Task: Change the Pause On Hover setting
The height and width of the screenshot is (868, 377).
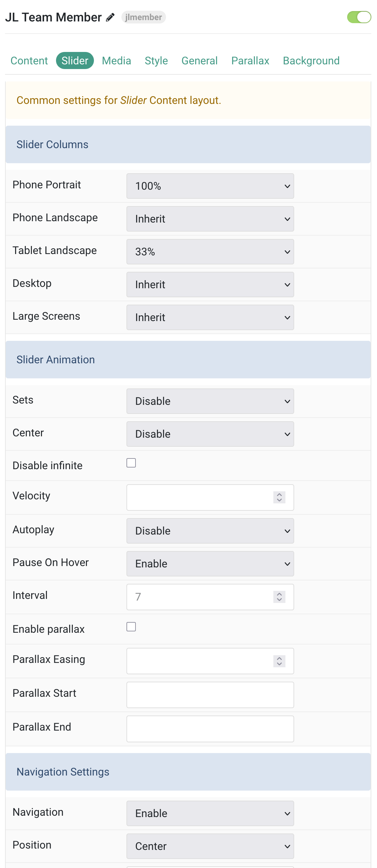Action: (x=210, y=564)
